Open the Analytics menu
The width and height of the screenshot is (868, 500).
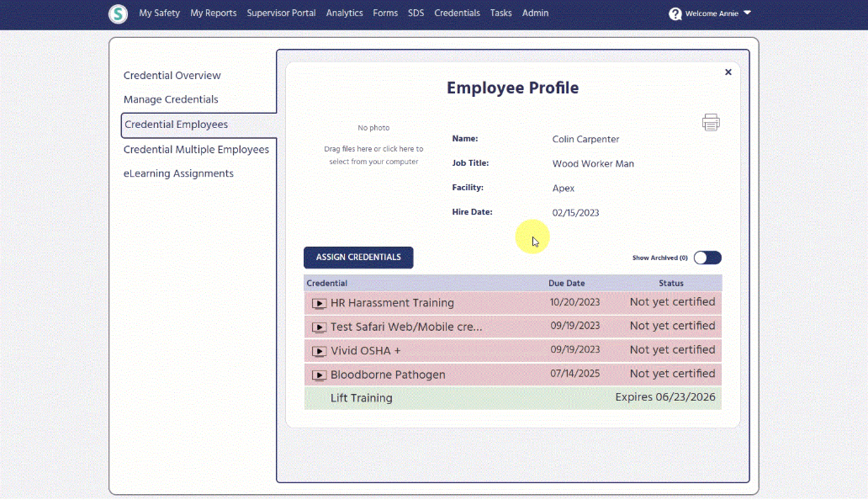[x=344, y=13]
